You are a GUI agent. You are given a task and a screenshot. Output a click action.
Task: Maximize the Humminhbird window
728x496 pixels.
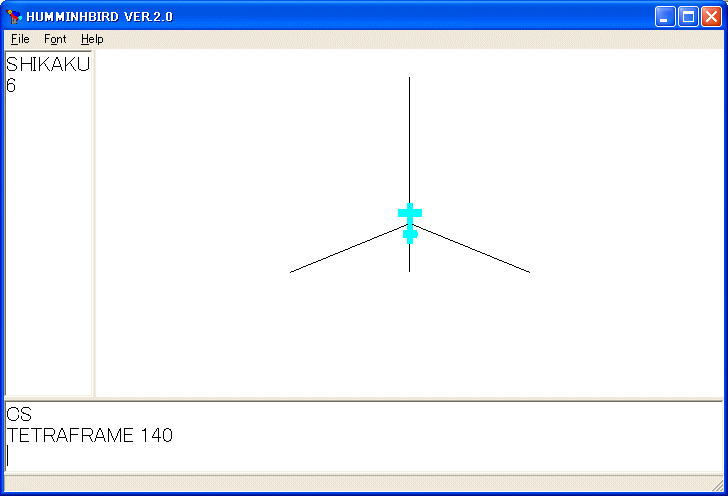688,17
